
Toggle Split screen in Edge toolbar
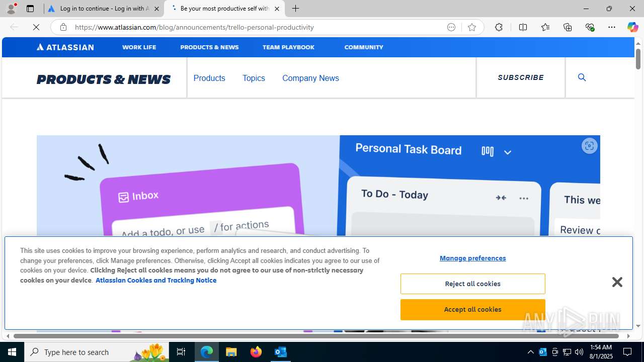pos(523,27)
